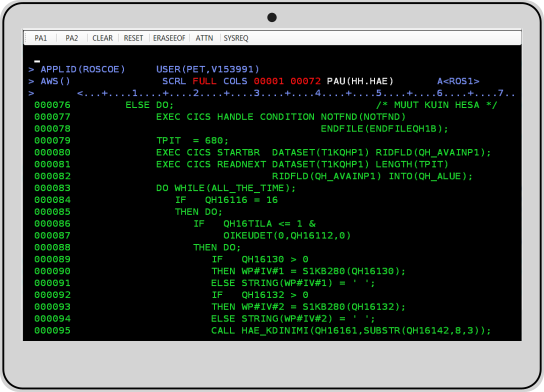Place cursor at the command line underscore
Image resolution: width=544 pixels, height=392 pixels.
37,61
